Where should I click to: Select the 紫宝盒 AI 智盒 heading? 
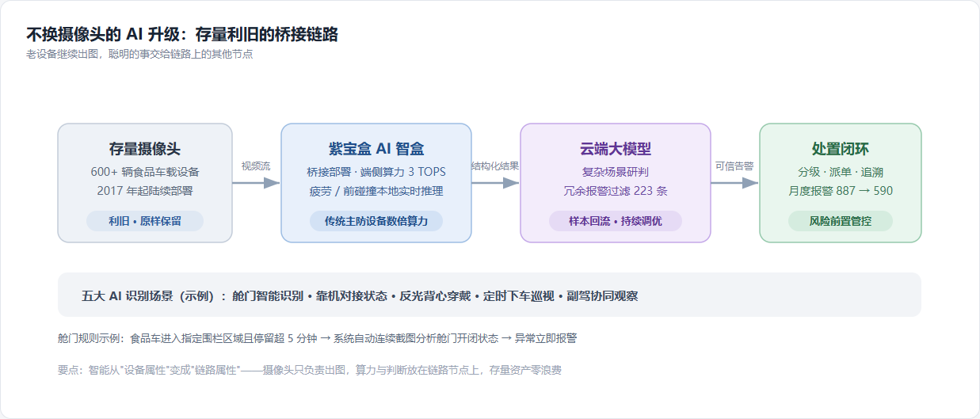376,149
